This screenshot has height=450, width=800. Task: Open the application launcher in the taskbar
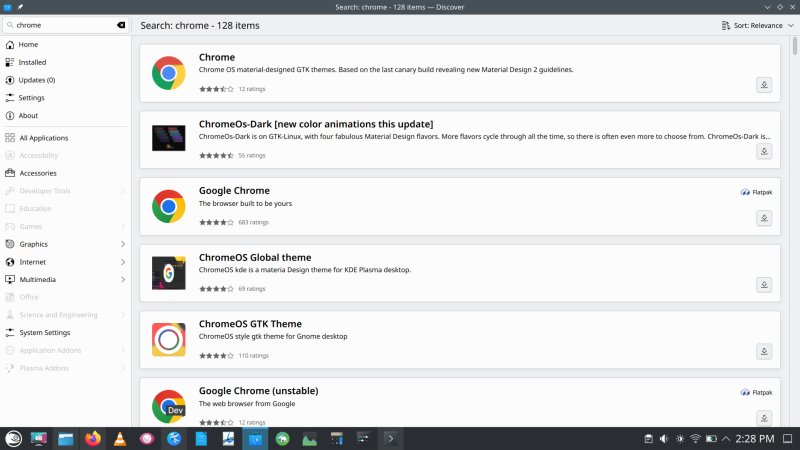point(13,439)
